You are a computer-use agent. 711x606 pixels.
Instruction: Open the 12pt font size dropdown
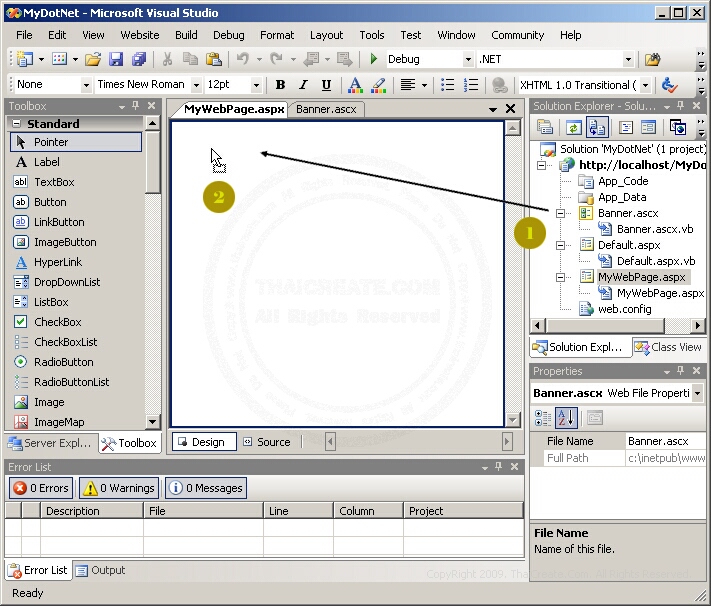256,85
